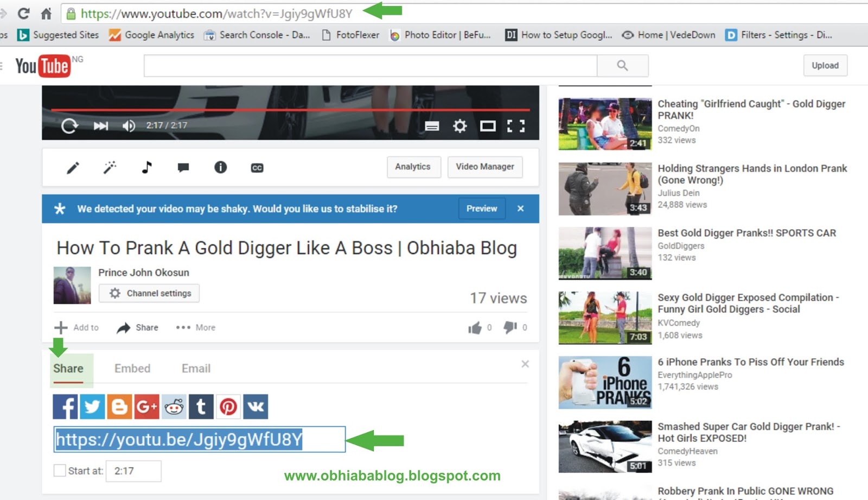Share on Blogger icon
Screen dimensions: 868x500
[119, 407]
